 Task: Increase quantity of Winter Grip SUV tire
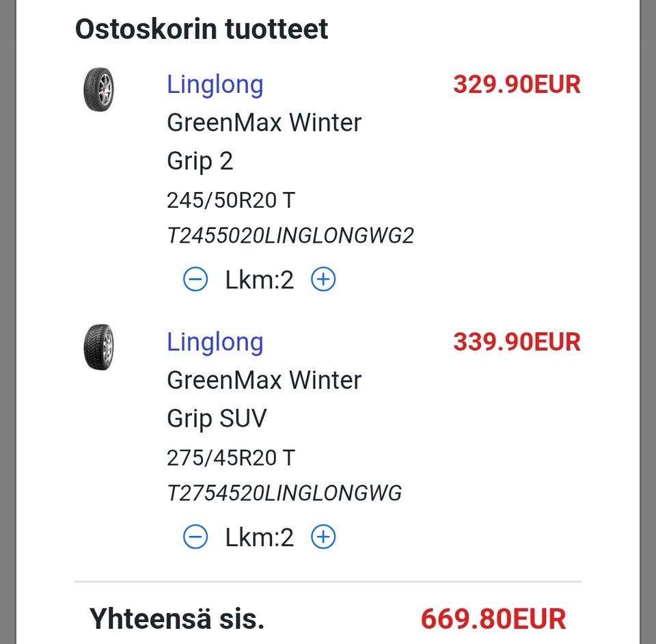pyautogui.click(x=323, y=537)
